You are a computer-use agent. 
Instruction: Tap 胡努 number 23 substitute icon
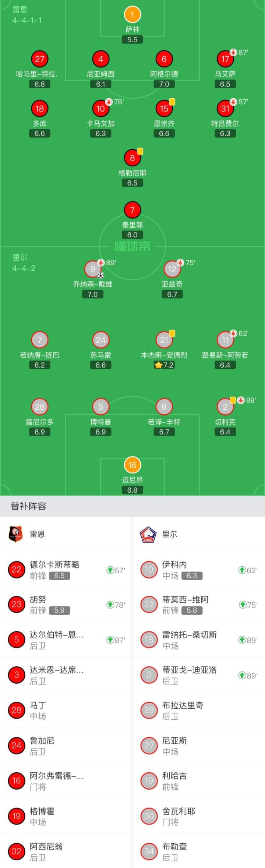pyautogui.click(x=17, y=605)
